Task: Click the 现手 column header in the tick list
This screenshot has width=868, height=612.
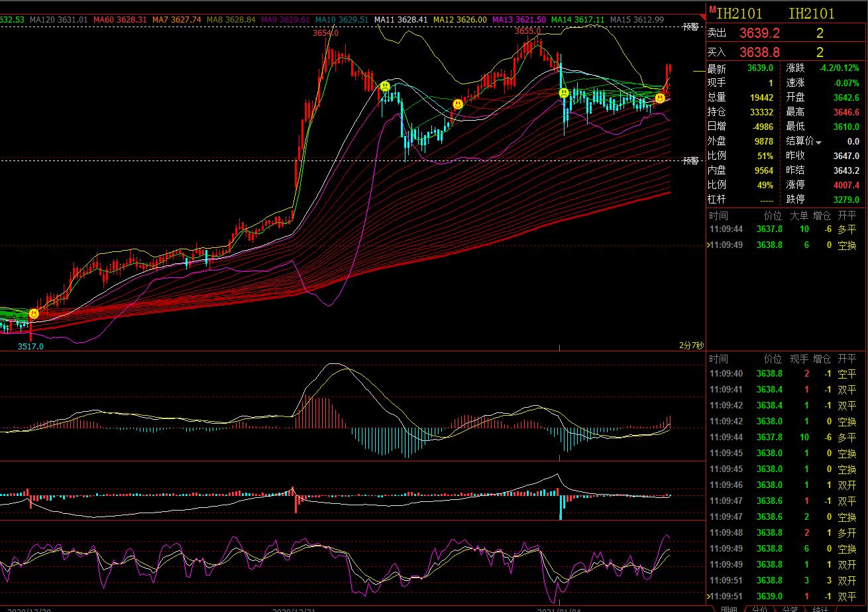Action: (x=799, y=359)
